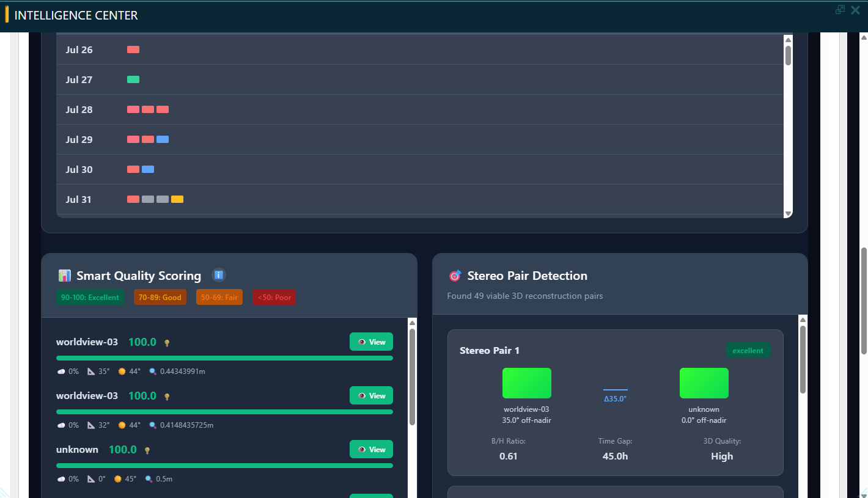This screenshot has height=498, width=868.
Task: Click the down arrow of the timeline scrollbar
Action: click(788, 213)
